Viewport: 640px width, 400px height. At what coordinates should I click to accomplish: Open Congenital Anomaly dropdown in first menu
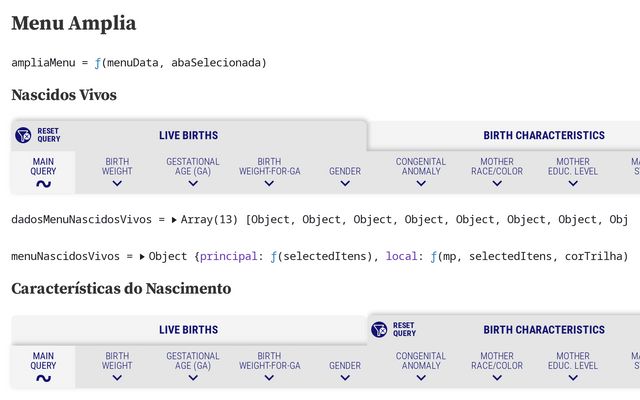(x=421, y=172)
